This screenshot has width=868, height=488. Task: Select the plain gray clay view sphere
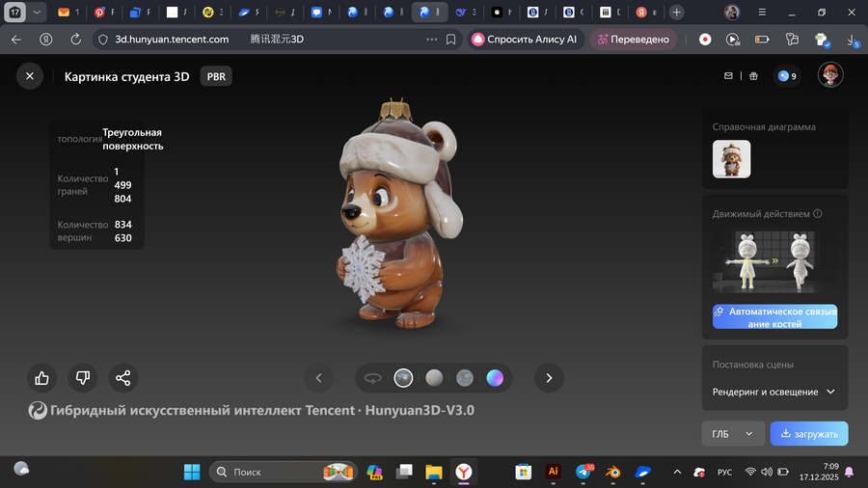434,378
